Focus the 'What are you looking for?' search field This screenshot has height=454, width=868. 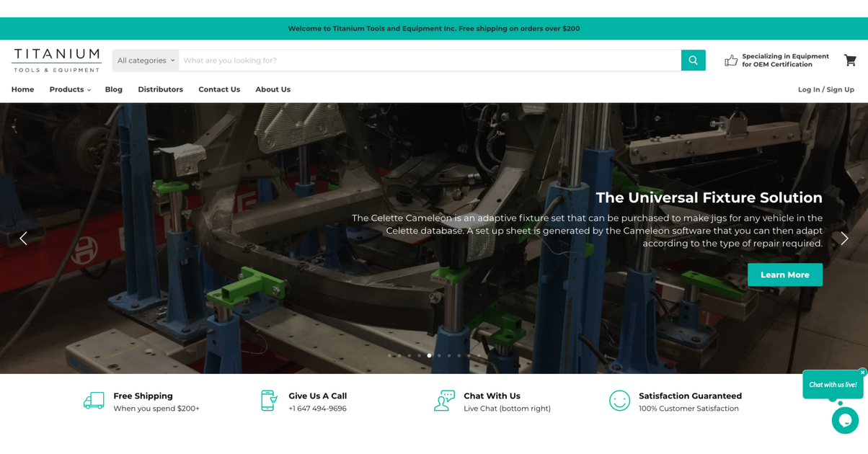click(x=430, y=61)
